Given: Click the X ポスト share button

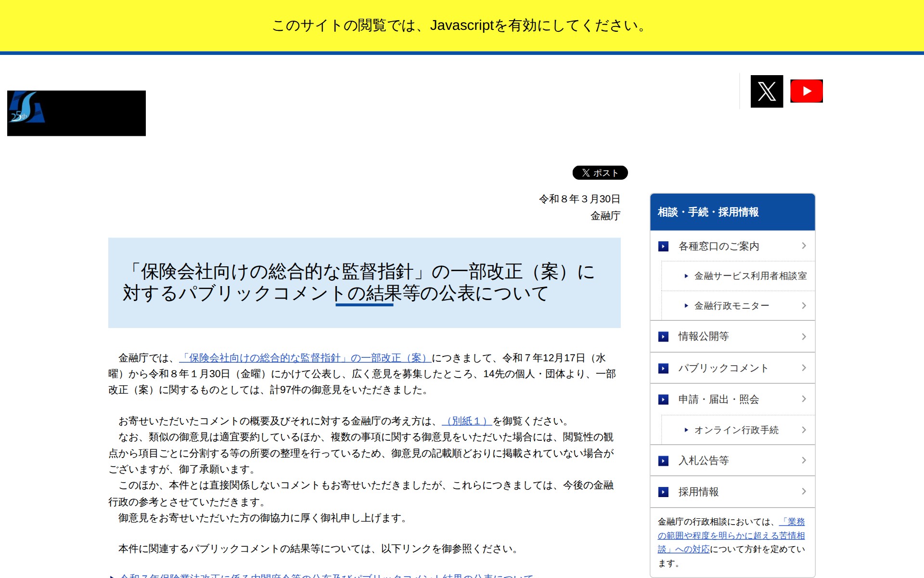Looking at the screenshot, I should (x=600, y=173).
